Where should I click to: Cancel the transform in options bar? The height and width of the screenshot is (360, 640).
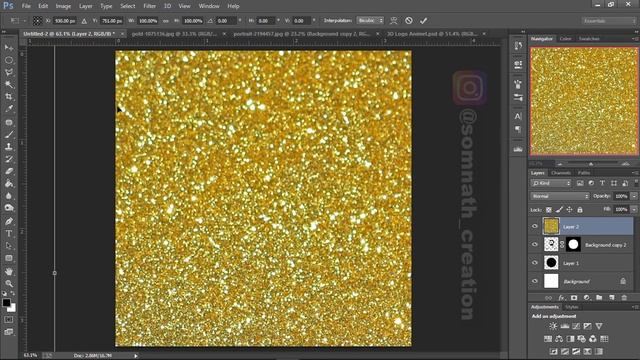pos(409,20)
